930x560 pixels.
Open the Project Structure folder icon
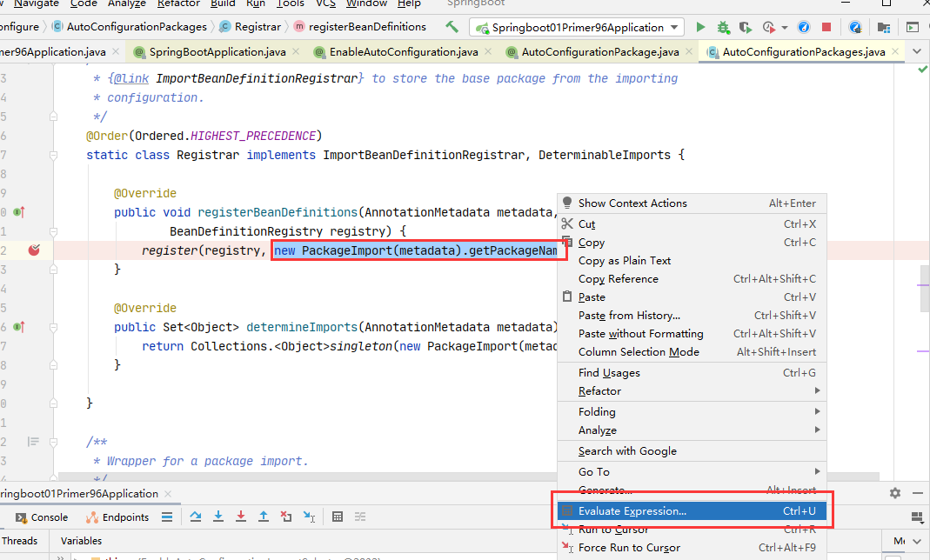(884, 27)
